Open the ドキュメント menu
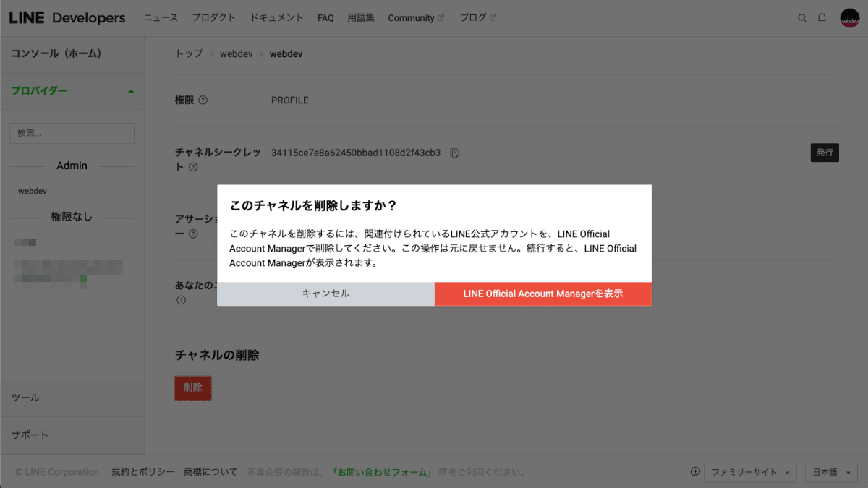The width and height of the screenshot is (868, 488). [x=277, y=18]
